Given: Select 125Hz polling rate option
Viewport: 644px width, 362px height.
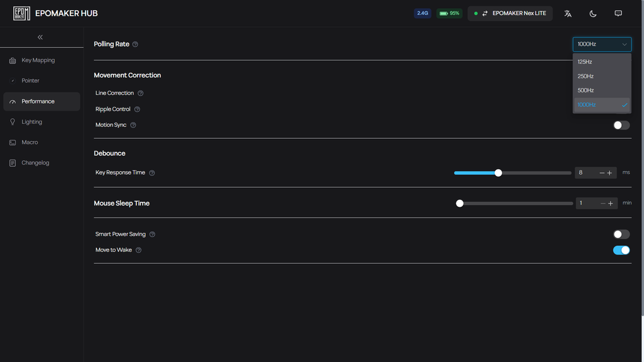Looking at the screenshot, I should coord(602,62).
